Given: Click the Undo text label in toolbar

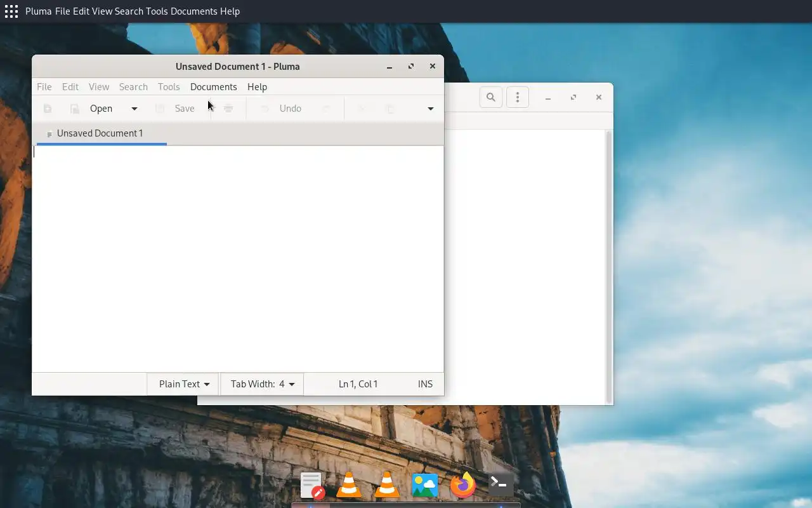Looking at the screenshot, I should coord(291,109).
